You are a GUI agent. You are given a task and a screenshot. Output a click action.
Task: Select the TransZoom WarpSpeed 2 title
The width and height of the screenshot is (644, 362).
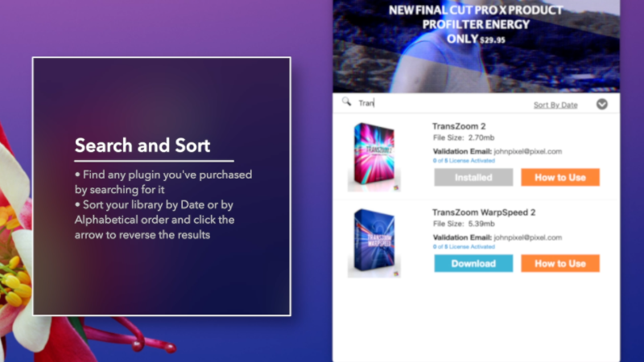click(x=484, y=212)
